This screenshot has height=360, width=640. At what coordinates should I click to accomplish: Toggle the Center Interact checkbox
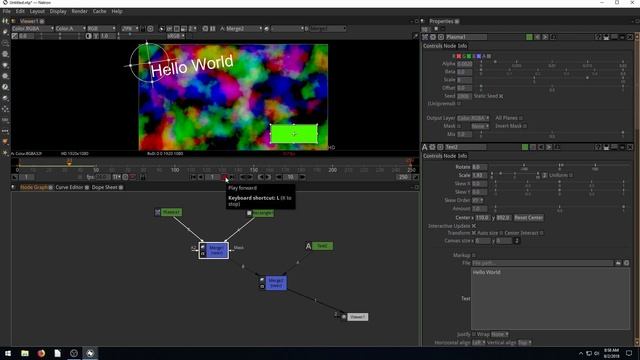542,233
